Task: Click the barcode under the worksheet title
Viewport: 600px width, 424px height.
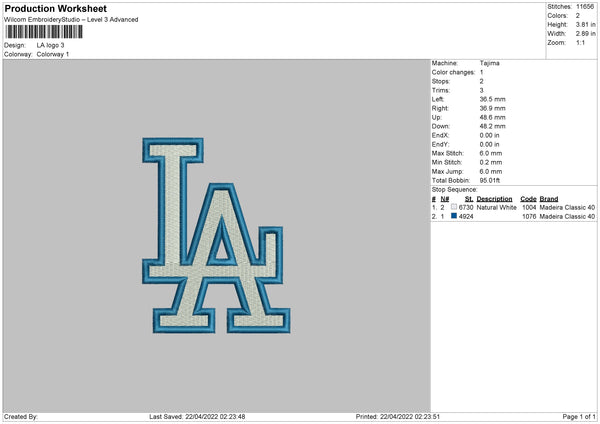Action: coord(44,32)
